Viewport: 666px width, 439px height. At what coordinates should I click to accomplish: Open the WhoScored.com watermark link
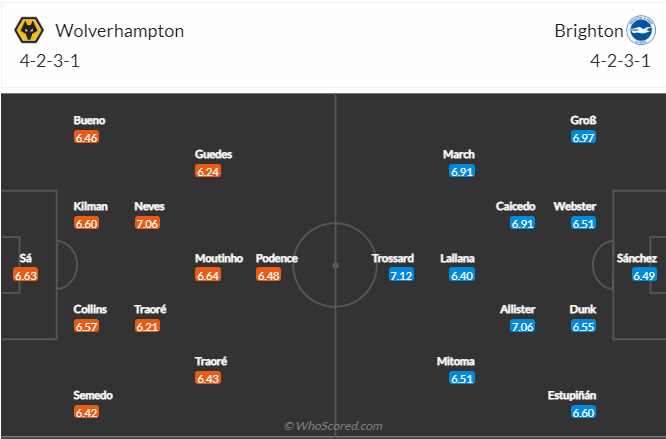tap(333, 426)
